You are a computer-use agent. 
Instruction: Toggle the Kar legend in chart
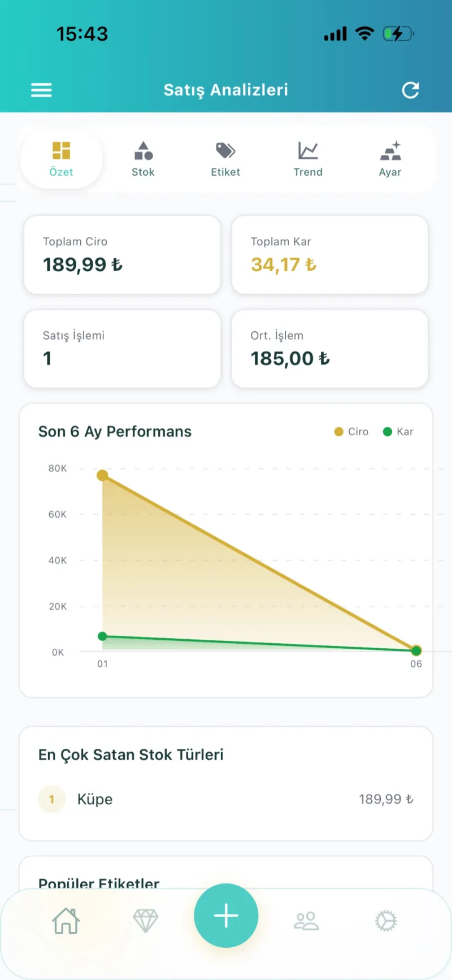point(398,432)
